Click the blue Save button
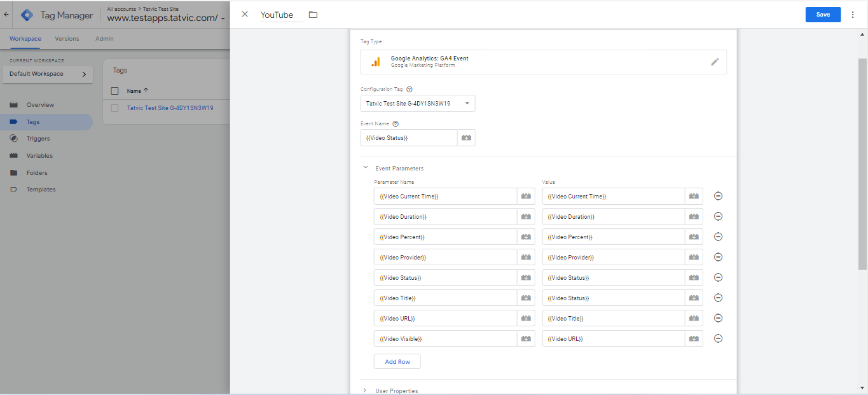The width and height of the screenshot is (868, 395). click(823, 15)
